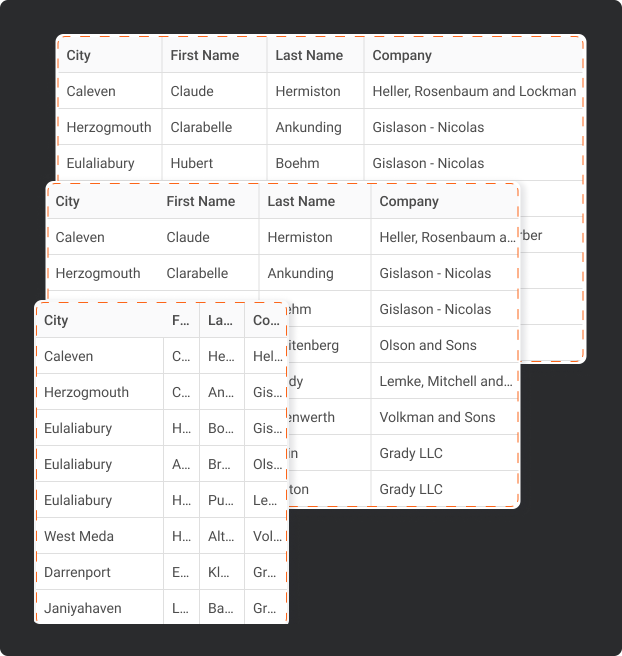622x656 pixels.
Task: Select 'Hubert' in the largest back table
Action: 192,163
